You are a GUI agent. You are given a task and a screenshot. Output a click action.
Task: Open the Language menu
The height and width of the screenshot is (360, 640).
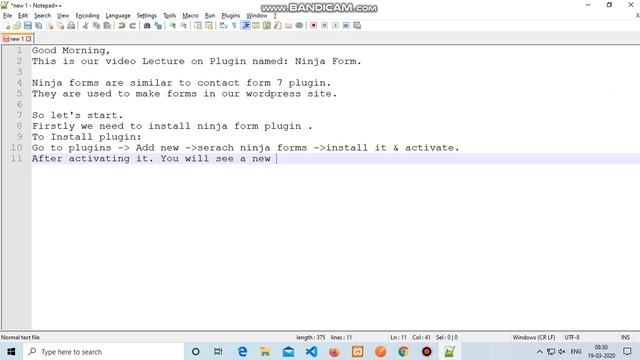click(118, 16)
